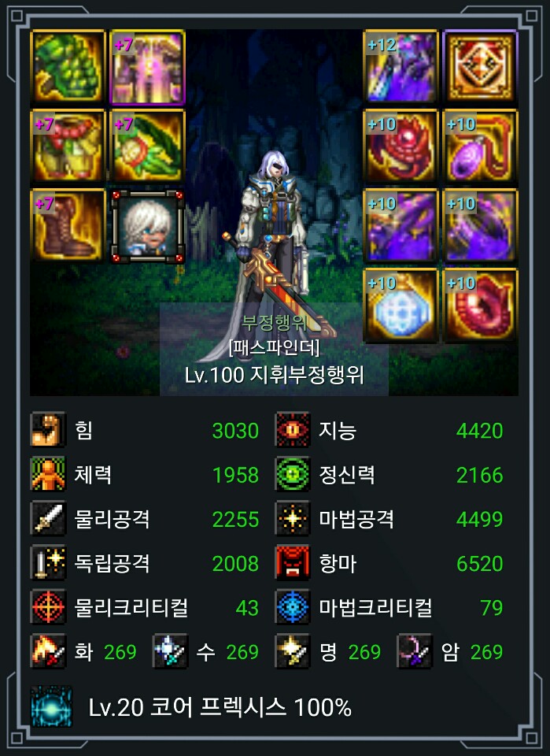Select the character name Lv.100 지휘부정행위
Viewport: 550px width, 756px height.
pos(274,375)
